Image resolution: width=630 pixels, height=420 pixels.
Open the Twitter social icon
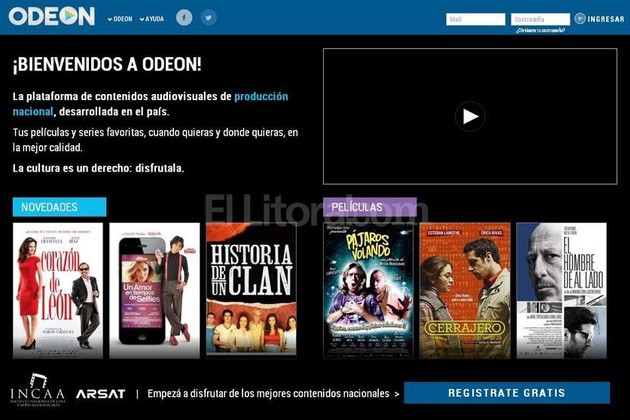[x=208, y=18]
